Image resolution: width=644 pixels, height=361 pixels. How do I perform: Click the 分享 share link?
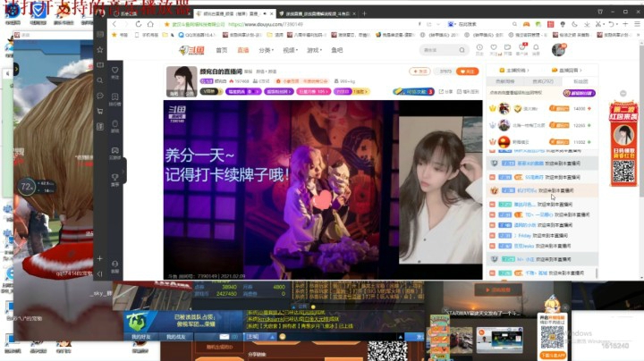pos(445,91)
